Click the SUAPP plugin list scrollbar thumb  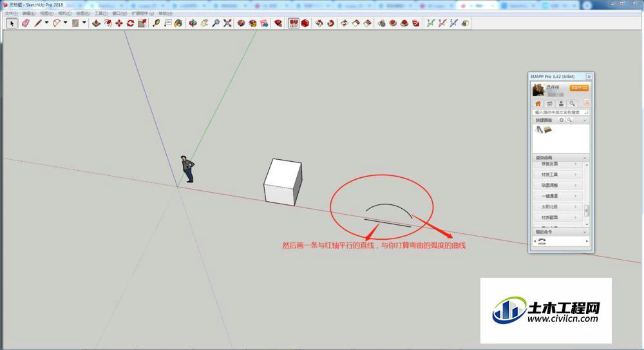(587, 210)
